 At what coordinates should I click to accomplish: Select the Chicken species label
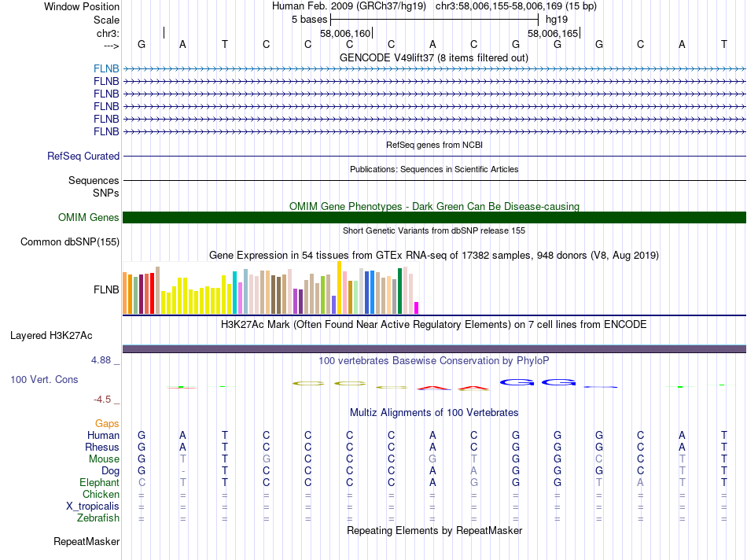tap(101, 494)
